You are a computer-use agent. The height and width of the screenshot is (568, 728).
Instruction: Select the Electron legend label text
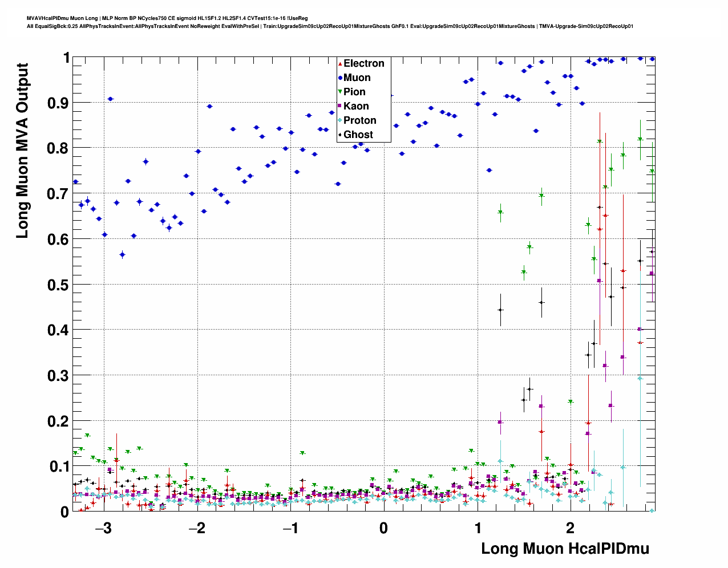pos(364,63)
